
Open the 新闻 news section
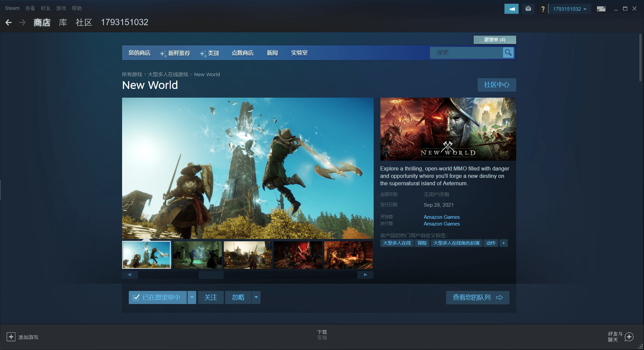(x=272, y=53)
